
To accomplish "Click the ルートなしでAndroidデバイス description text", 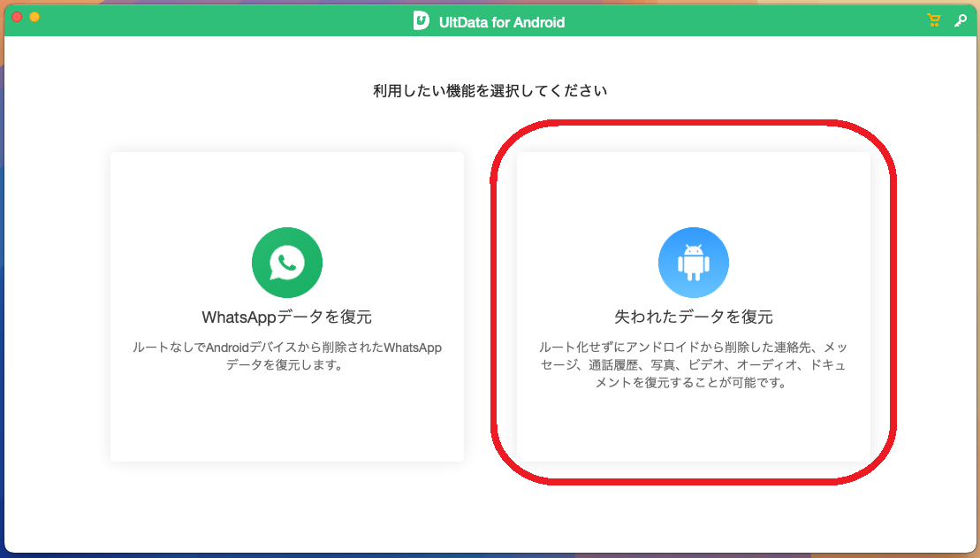I will pos(287,356).
